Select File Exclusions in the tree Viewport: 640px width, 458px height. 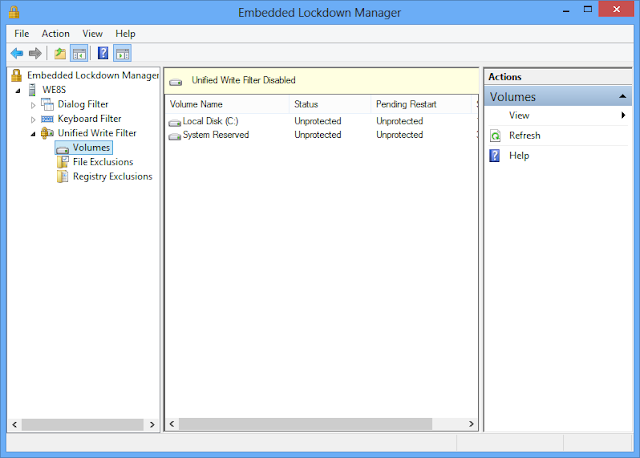tap(103, 162)
